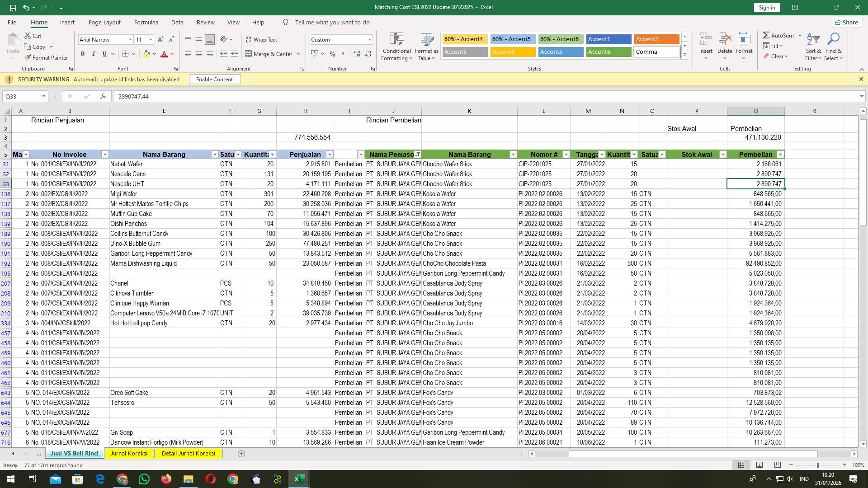Apply italic formatting
868x488 pixels.
pyautogui.click(x=94, y=54)
